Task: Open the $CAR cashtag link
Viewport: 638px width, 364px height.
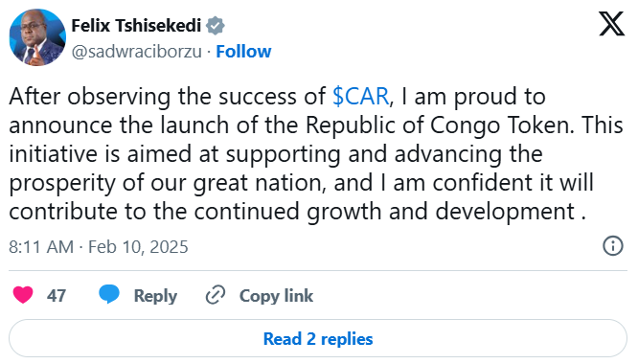Action: [x=360, y=97]
